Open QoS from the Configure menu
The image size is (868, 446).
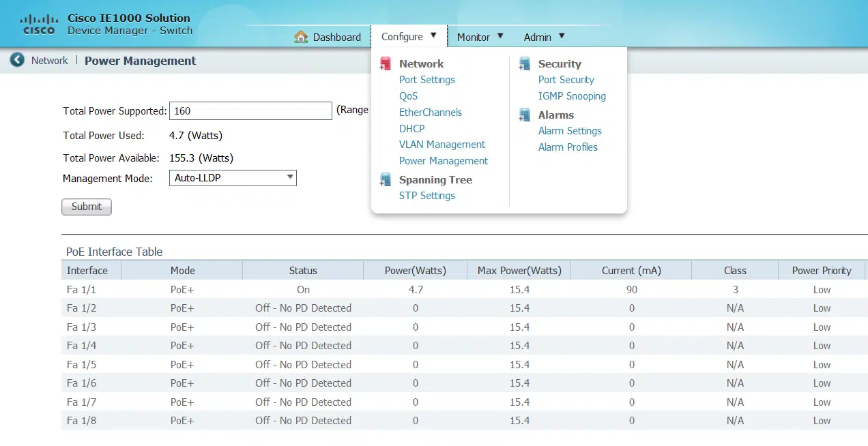click(408, 96)
